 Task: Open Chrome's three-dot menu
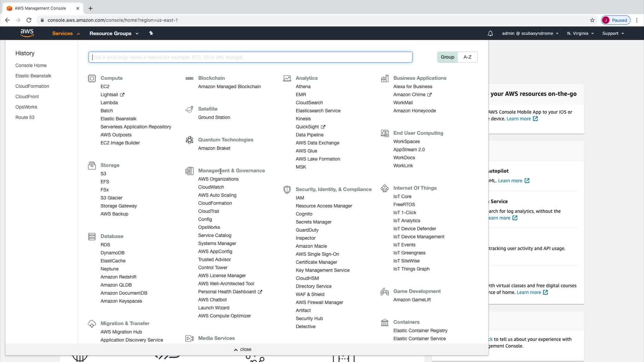[637, 20]
